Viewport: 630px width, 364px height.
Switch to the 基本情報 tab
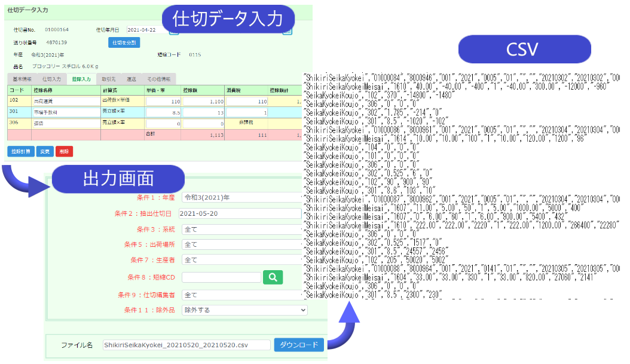[22, 79]
